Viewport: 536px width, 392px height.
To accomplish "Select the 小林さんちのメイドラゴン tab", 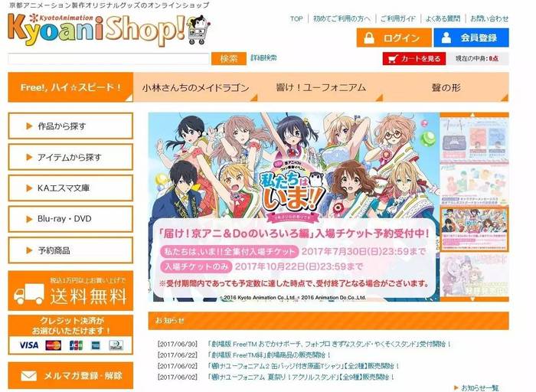I will tap(195, 87).
